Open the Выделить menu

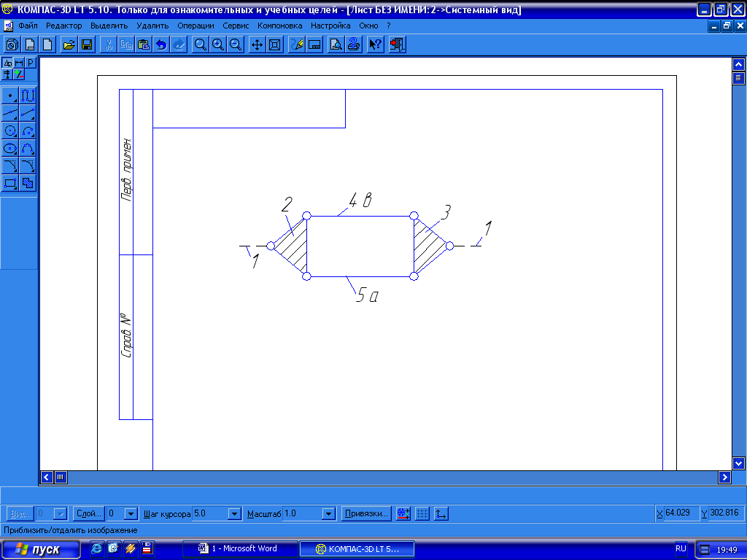109,26
